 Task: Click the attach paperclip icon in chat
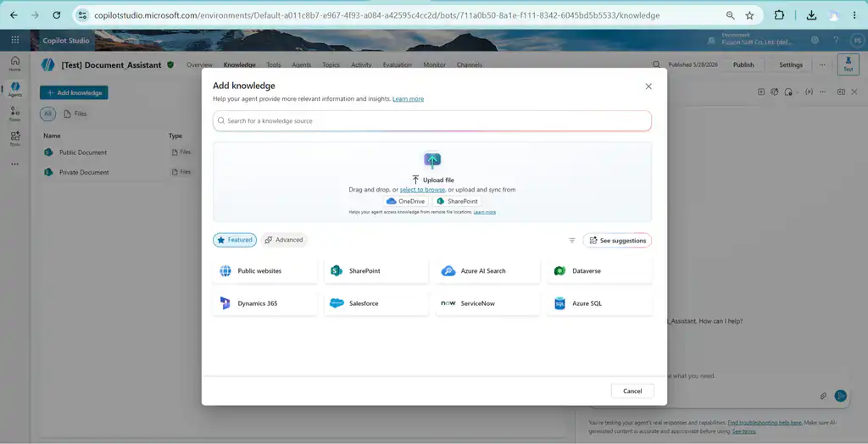(823, 396)
